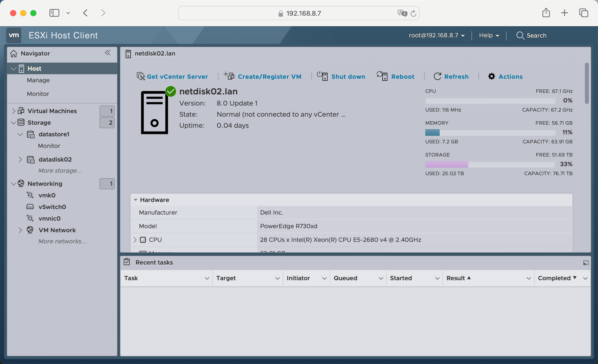
Task: Select Monitor under datastore1
Action: [49, 146]
